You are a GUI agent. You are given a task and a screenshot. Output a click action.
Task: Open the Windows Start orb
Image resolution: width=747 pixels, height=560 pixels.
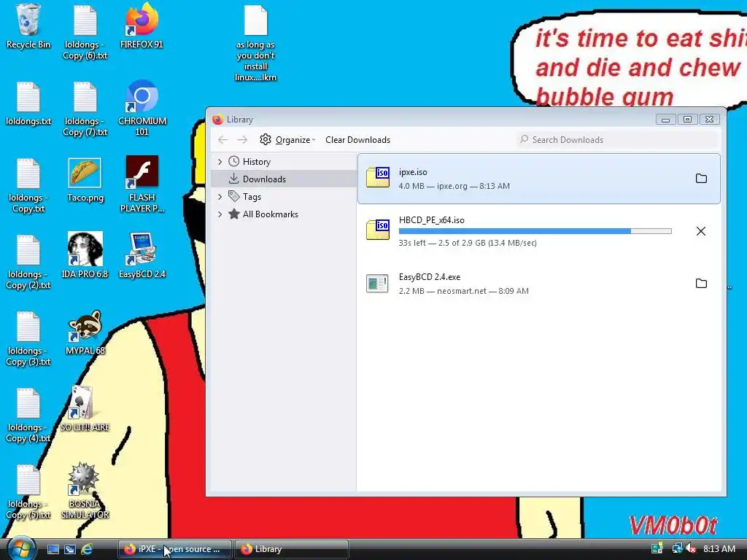pos(20,548)
